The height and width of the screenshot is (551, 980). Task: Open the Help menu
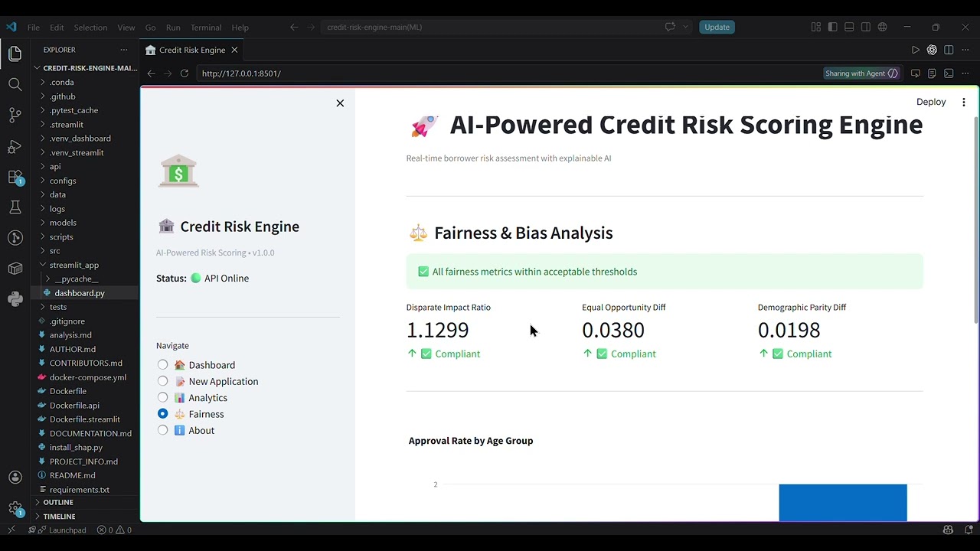click(x=240, y=27)
